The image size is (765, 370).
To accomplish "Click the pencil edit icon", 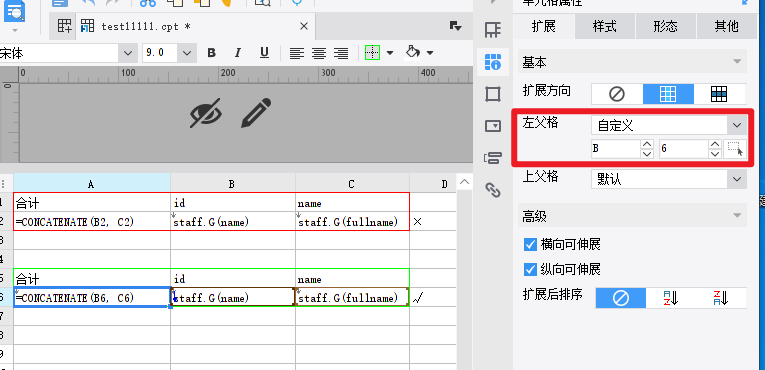I will pos(256,113).
